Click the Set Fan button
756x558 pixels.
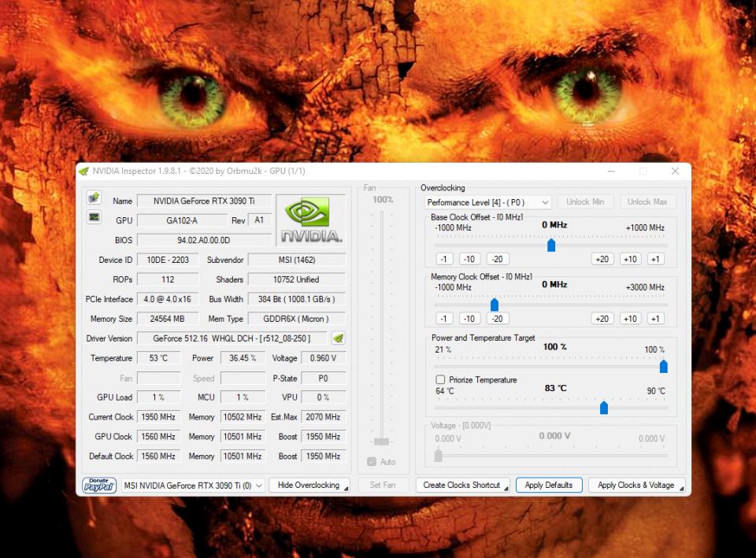383,486
